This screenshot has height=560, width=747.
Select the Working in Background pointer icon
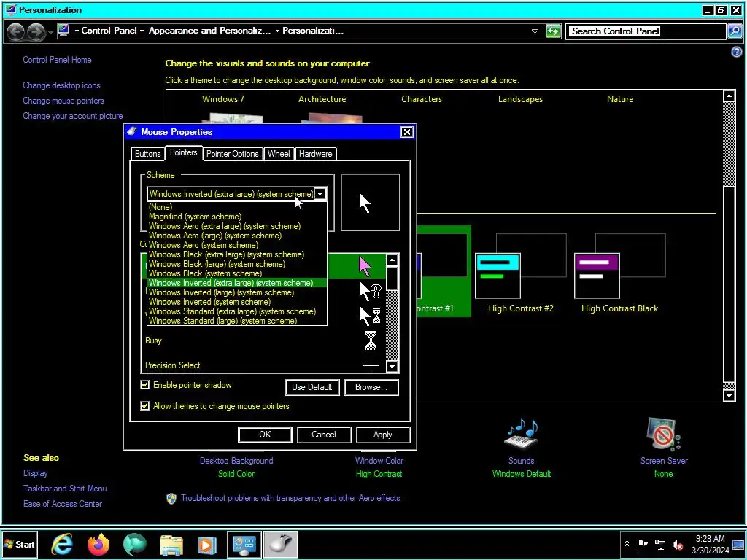370,316
